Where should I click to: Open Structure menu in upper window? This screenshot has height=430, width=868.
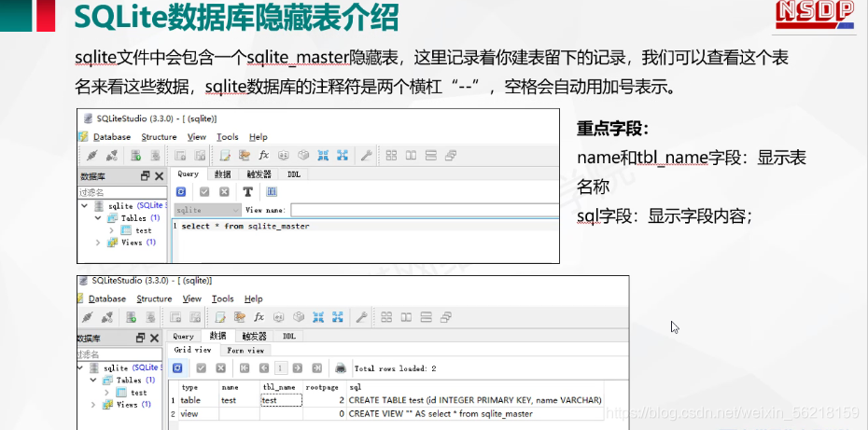(159, 137)
